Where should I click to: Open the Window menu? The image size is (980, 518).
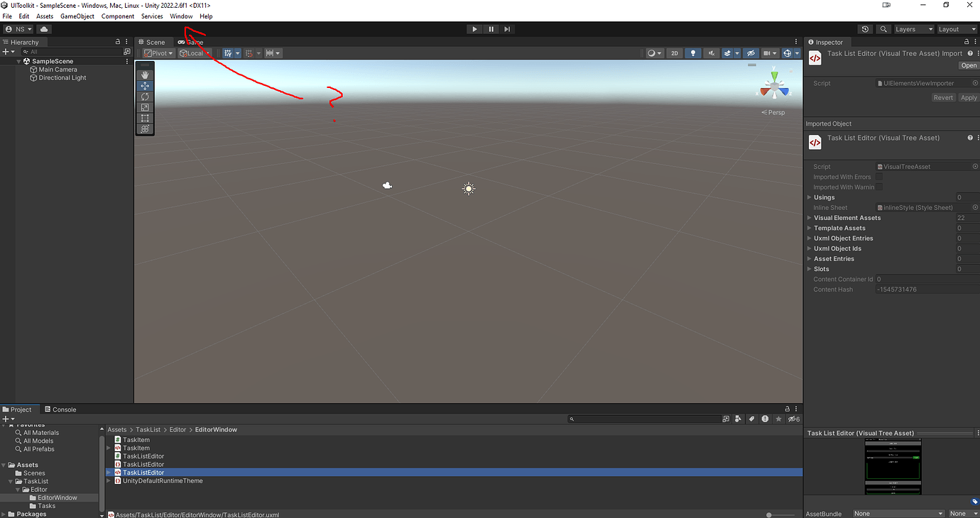[181, 16]
